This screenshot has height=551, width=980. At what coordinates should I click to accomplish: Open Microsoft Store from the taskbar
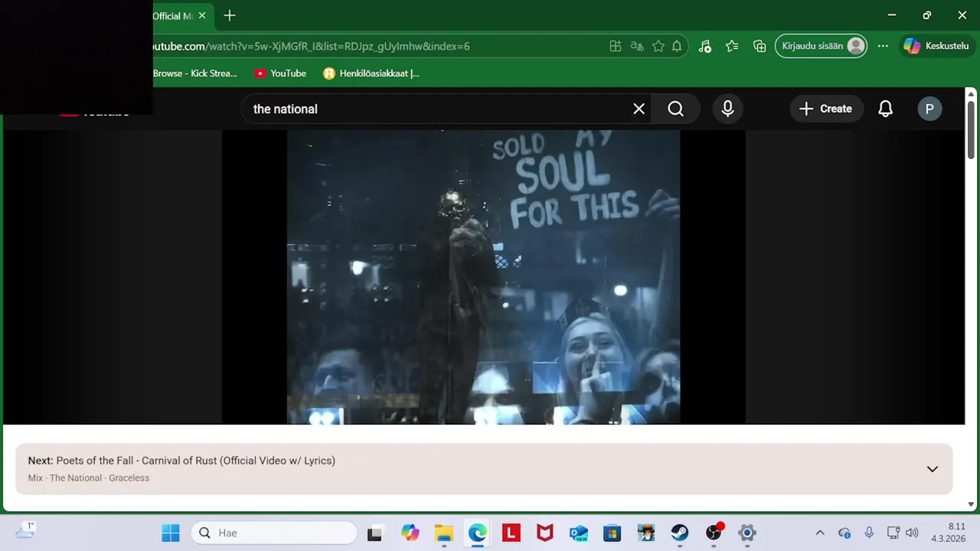coord(612,533)
